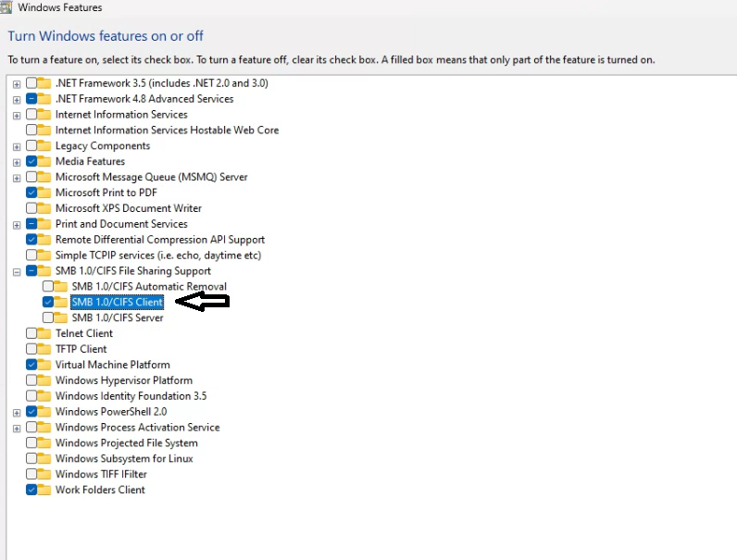737x560 pixels.
Task: Click the folder icon beside SMB 1.0/CIFS Automatic Removal
Action: [60, 286]
